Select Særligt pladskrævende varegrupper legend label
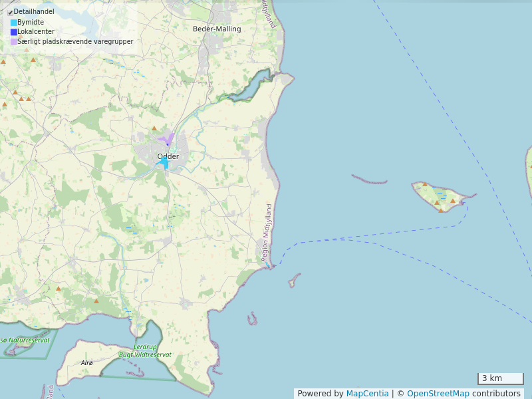532x399 pixels. (x=75, y=42)
